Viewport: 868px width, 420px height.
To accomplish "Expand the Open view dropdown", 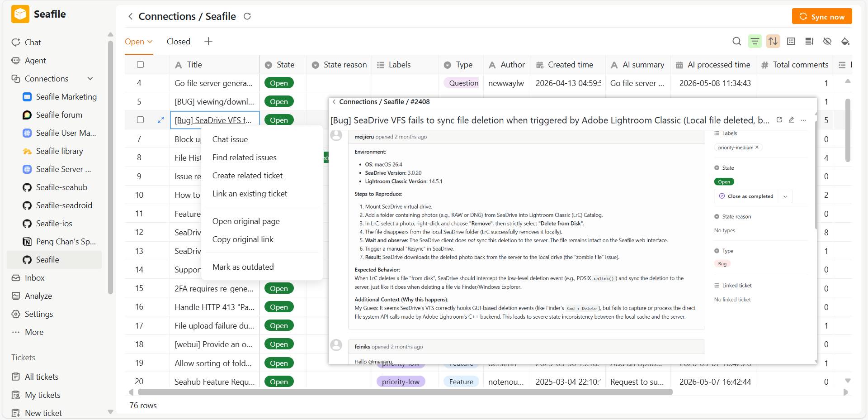I will pos(150,41).
